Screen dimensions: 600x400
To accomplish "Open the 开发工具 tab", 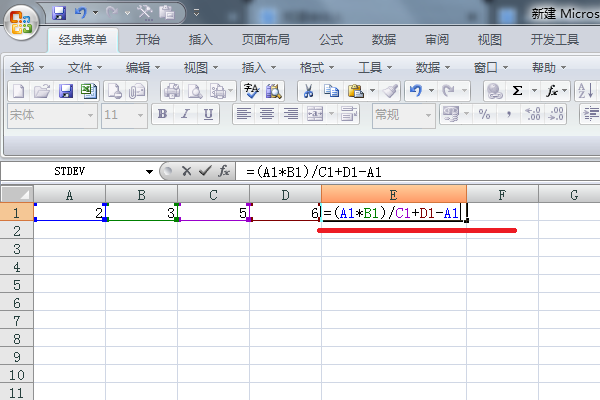I will (x=554, y=39).
